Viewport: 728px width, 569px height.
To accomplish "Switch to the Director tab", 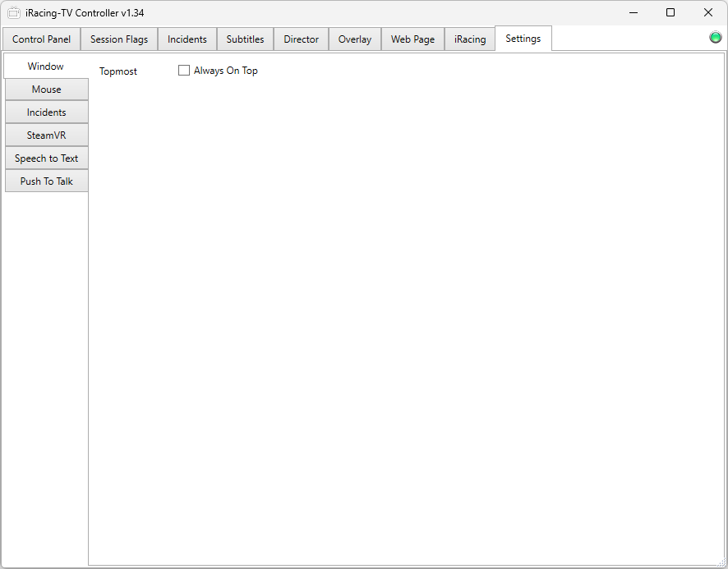I will 302,39.
